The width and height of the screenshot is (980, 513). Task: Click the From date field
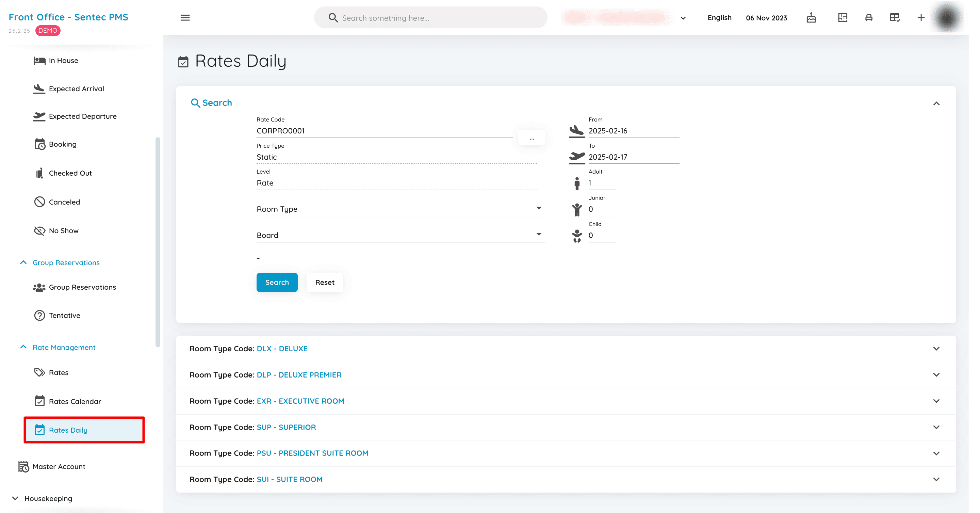[633, 131]
